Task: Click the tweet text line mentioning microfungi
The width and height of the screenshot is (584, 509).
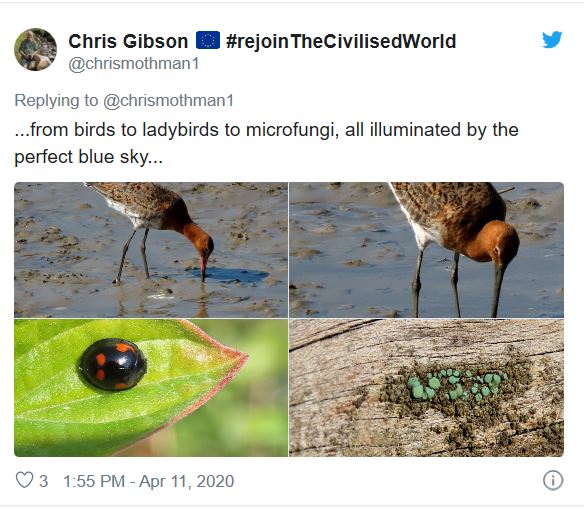Action: coord(266,130)
